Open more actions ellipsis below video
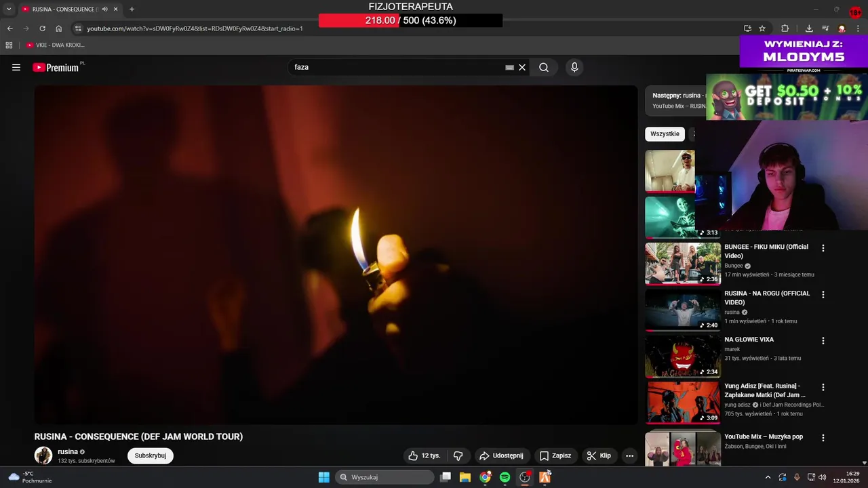The width and height of the screenshot is (868, 488). click(629, 455)
